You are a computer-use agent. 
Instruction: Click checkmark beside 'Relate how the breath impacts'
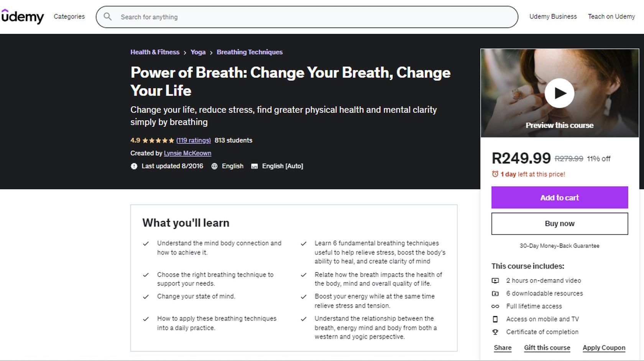click(304, 275)
